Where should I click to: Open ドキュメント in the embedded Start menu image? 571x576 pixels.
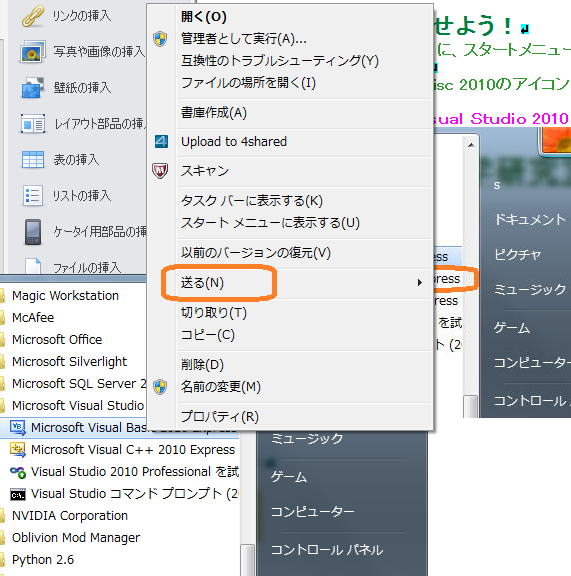pyautogui.click(x=530, y=219)
